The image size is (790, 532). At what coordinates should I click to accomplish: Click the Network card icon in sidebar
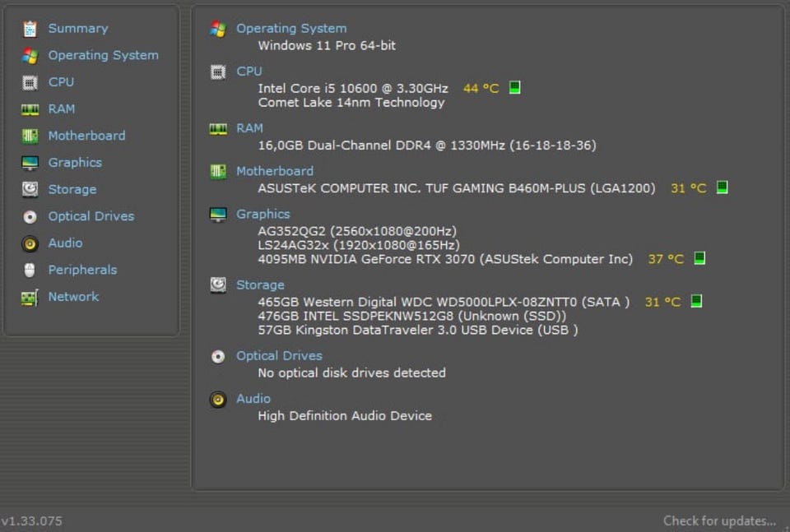point(30,298)
